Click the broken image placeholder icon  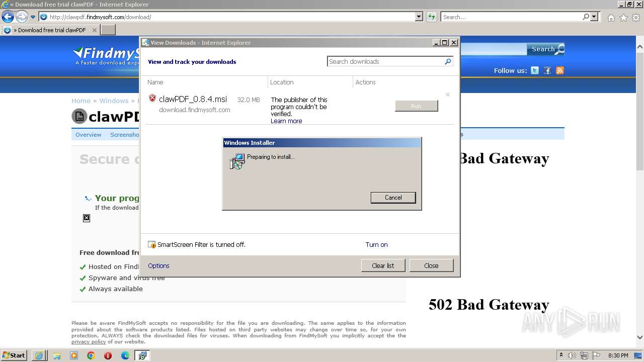click(87, 218)
